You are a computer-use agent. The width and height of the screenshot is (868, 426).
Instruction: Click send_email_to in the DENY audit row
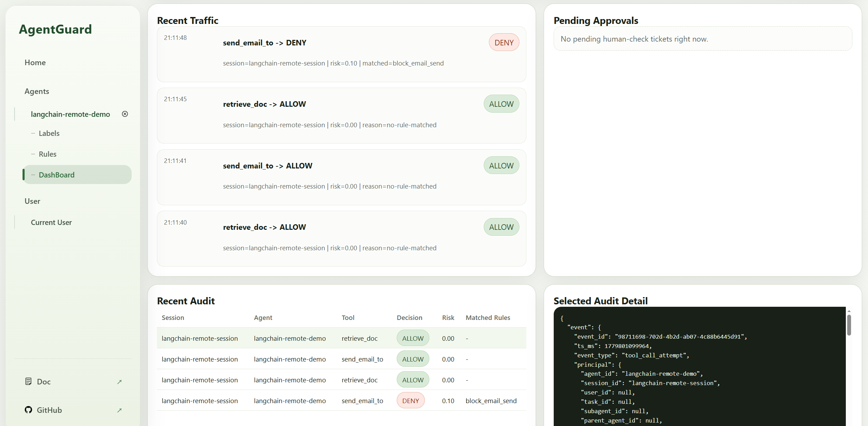362,400
